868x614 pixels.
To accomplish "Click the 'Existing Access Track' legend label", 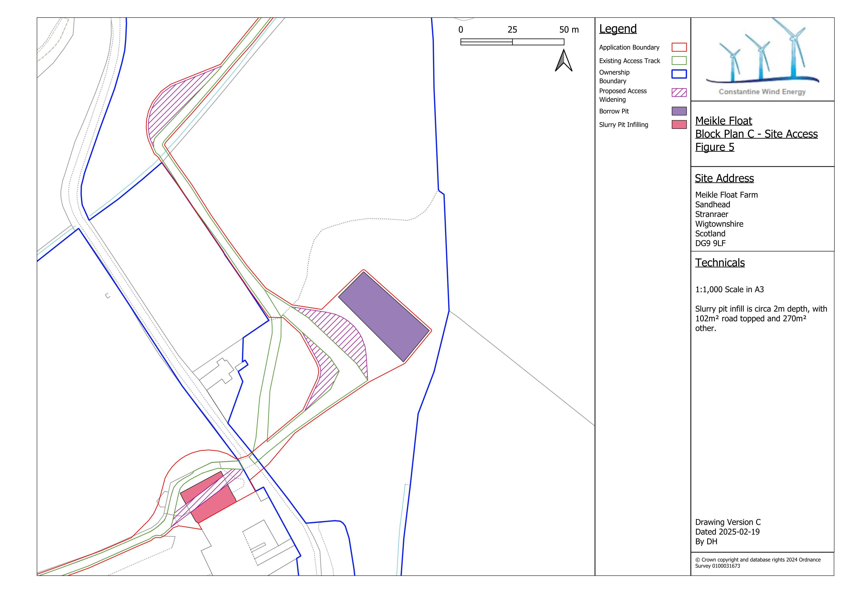I will (x=629, y=60).
